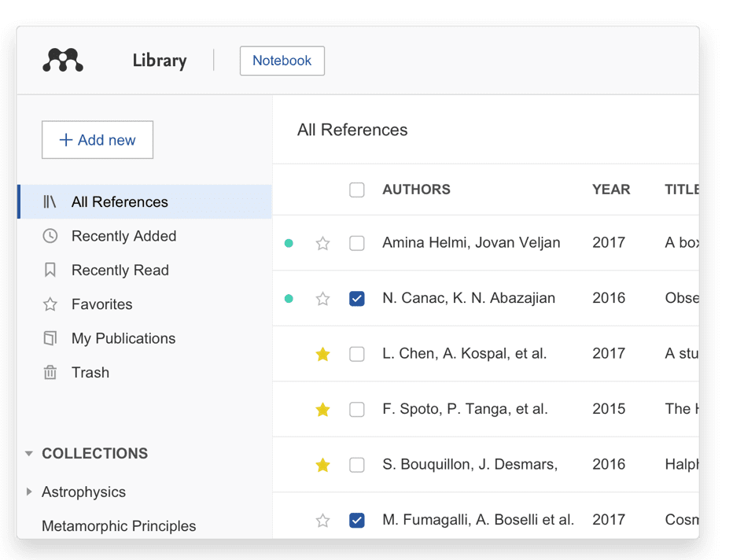This screenshot has height=560, width=733.
Task: Click the All References library icon
Action: pos(50,201)
